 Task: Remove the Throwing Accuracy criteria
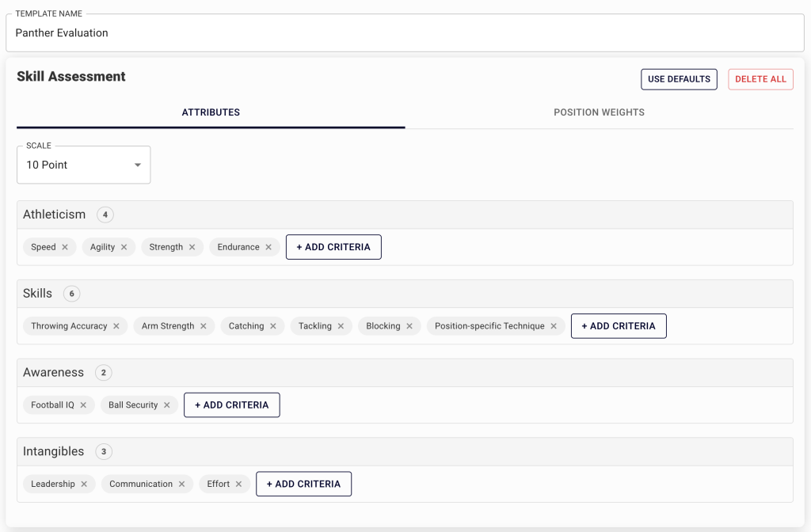point(116,325)
